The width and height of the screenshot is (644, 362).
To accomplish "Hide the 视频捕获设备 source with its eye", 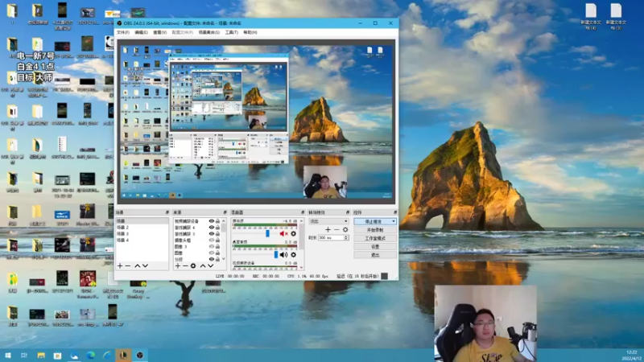I will pyautogui.click(x=212, y=221).
